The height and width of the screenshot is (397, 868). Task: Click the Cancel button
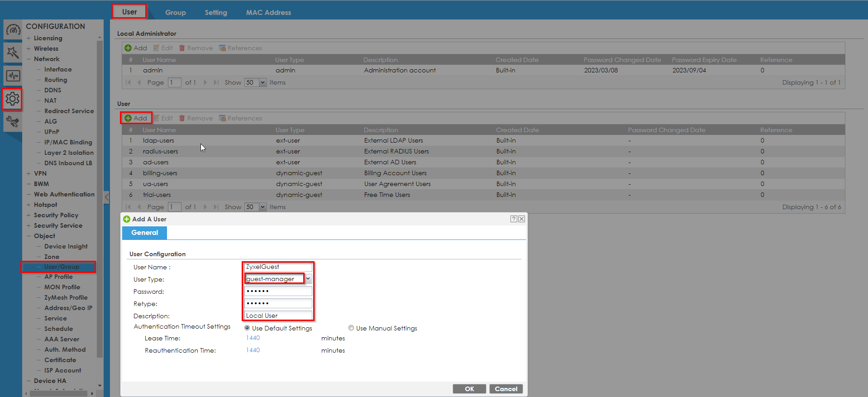tap(506, 389)
